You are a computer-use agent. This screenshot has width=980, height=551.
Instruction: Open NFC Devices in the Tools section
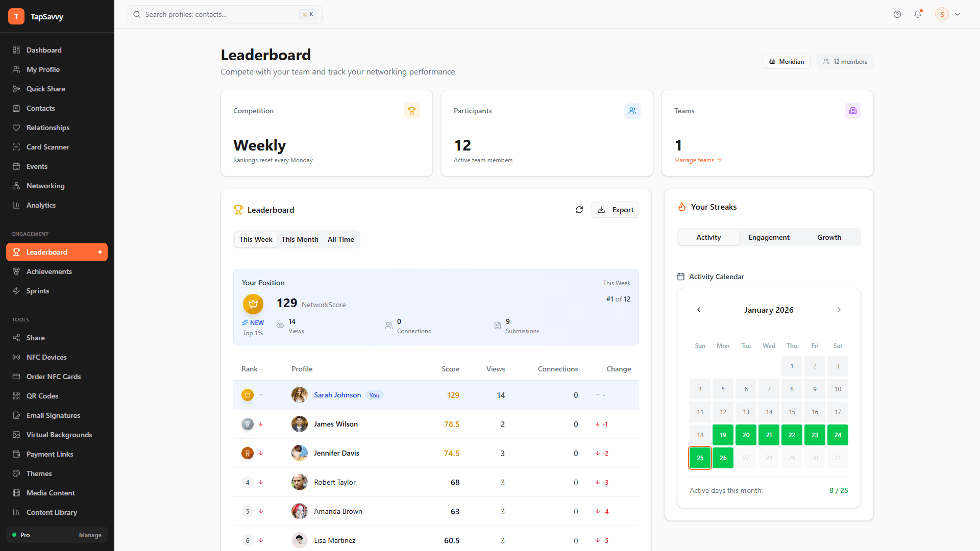[46, 357]
